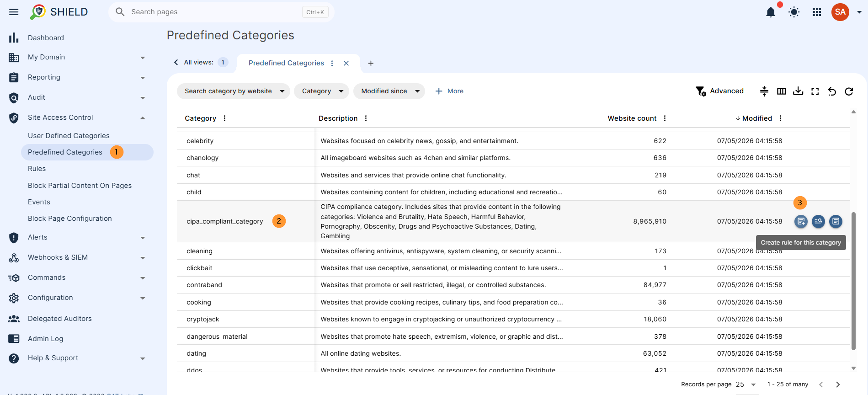868x395 pixels.
Task: Download the table data
Action: pos(798,91)
